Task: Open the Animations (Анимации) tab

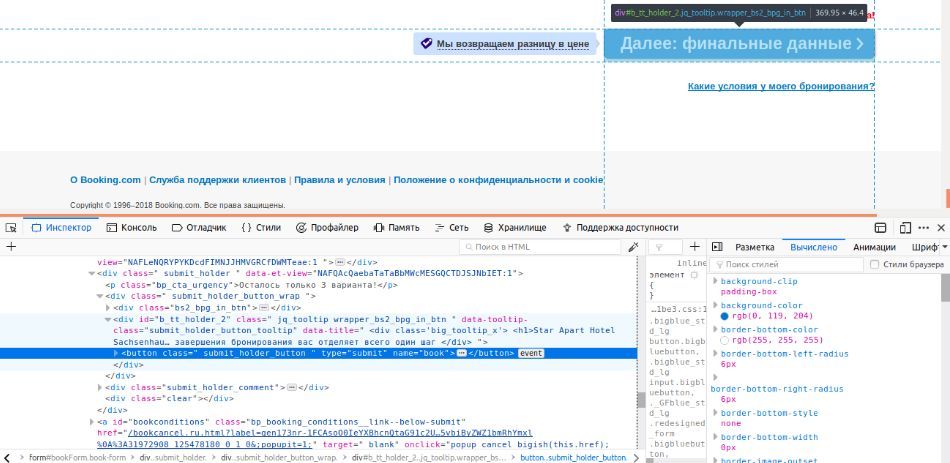Action: (874, 247)
